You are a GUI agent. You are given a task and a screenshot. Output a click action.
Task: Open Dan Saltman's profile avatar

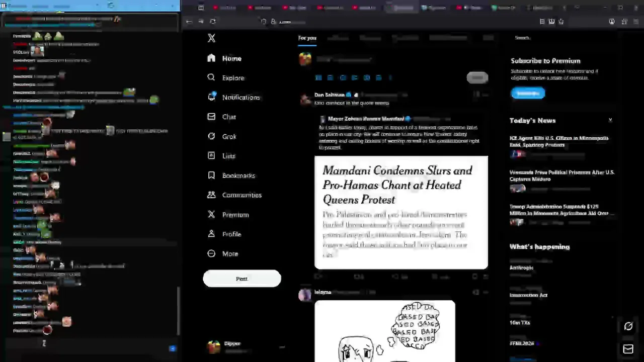click(x=305, y=99)
